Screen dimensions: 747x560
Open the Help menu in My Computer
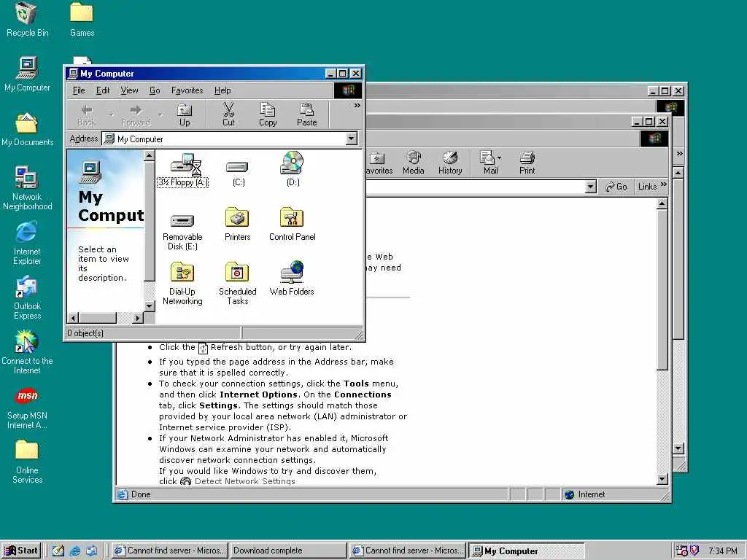click(x=222, y=90)
